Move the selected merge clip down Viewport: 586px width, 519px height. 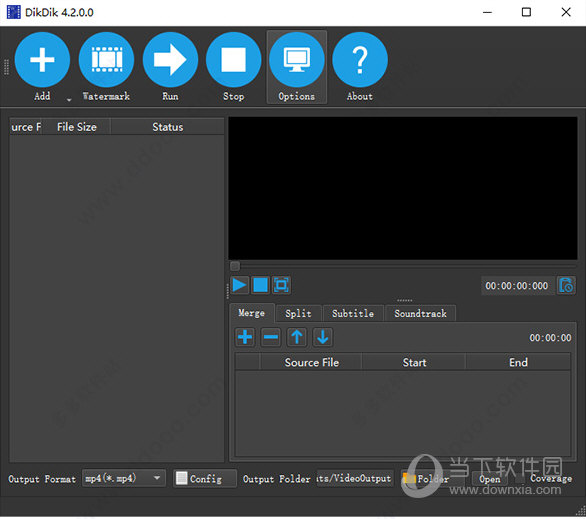click(x=323, y=337)
